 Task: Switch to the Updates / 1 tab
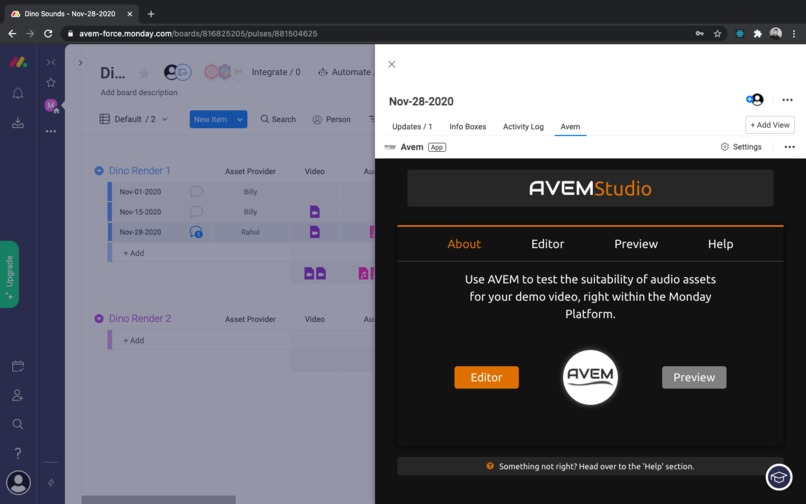tap(412, 127)
